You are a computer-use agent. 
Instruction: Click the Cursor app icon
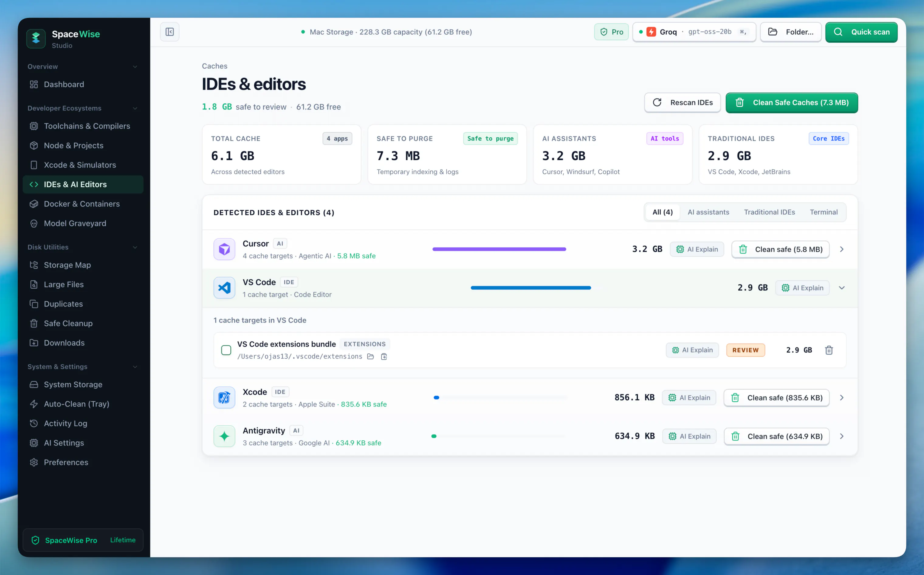[224, 249]
